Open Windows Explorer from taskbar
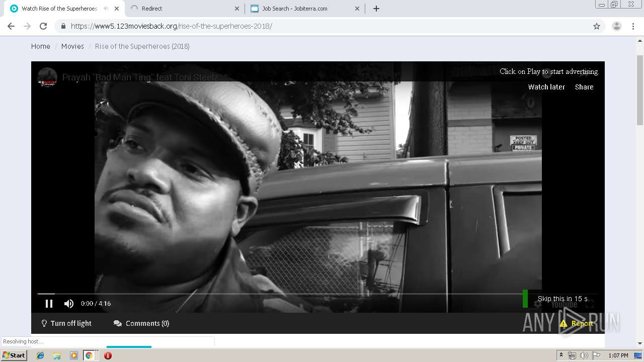Viewport: 644px width, 362px height. point(57,355)
